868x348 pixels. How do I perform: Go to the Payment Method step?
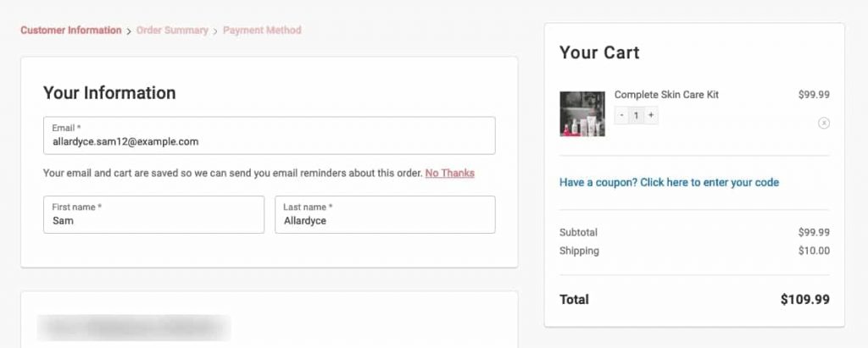[x=262, y=30]
